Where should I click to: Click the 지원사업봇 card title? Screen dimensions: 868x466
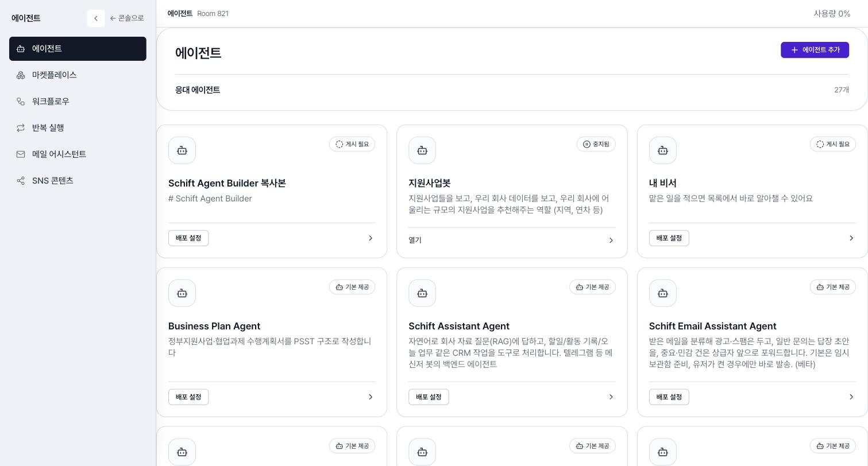pos(430,183)
